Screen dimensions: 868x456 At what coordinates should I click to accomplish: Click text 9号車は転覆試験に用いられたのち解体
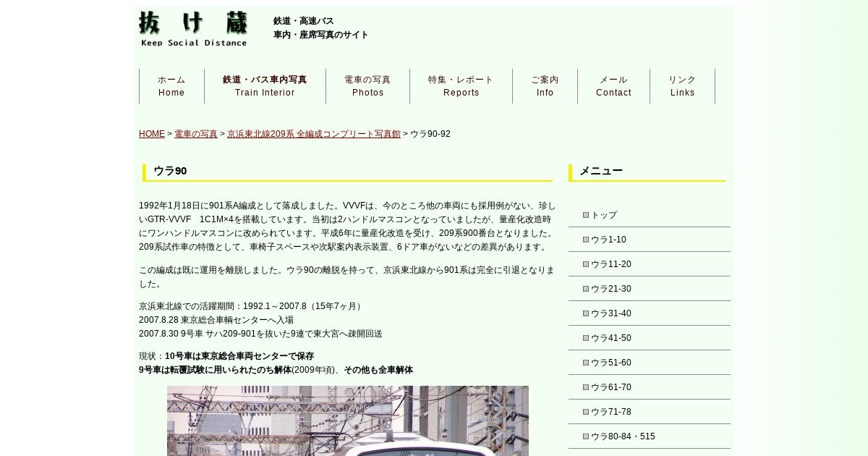(x=216, y=370)
